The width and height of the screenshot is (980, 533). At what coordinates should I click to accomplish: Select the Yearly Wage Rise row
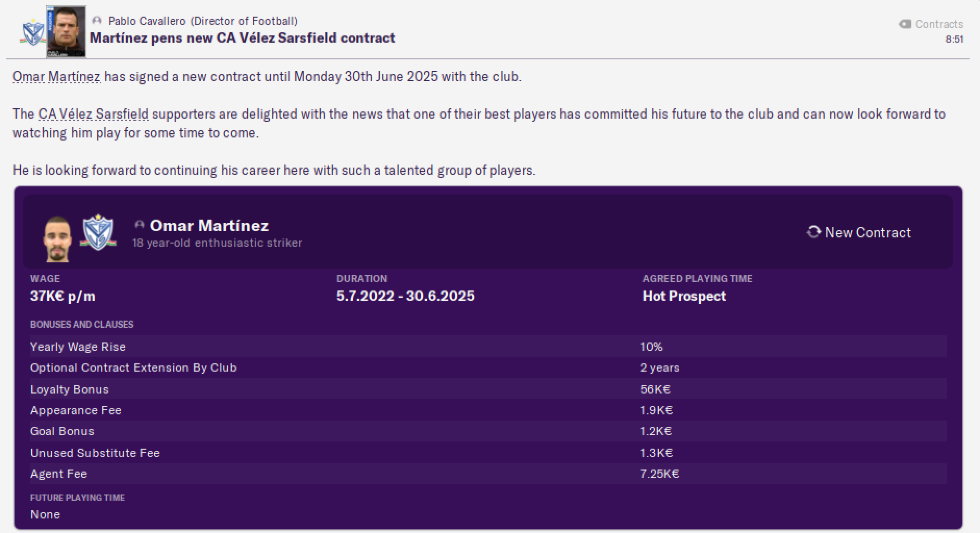[x=488, y=347]
